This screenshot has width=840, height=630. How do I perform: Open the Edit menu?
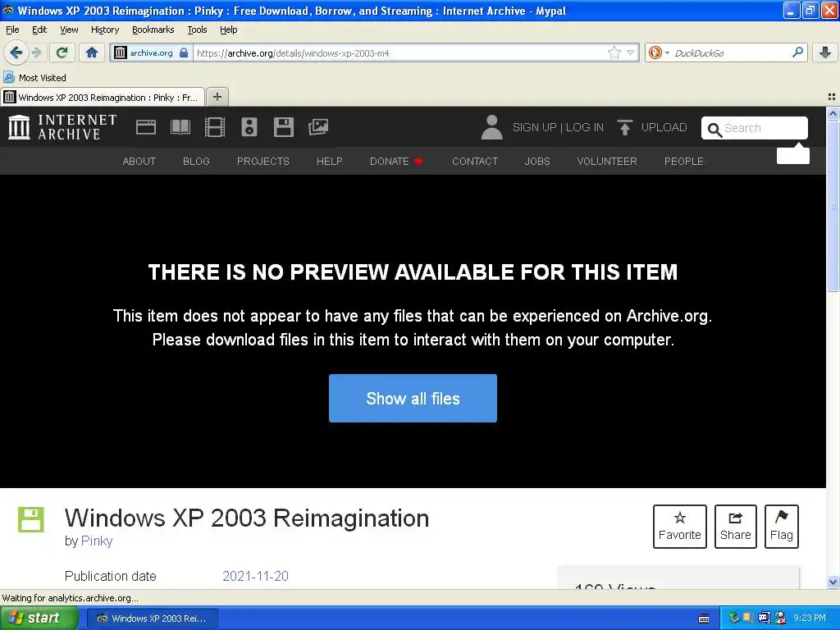coord(39,30)
